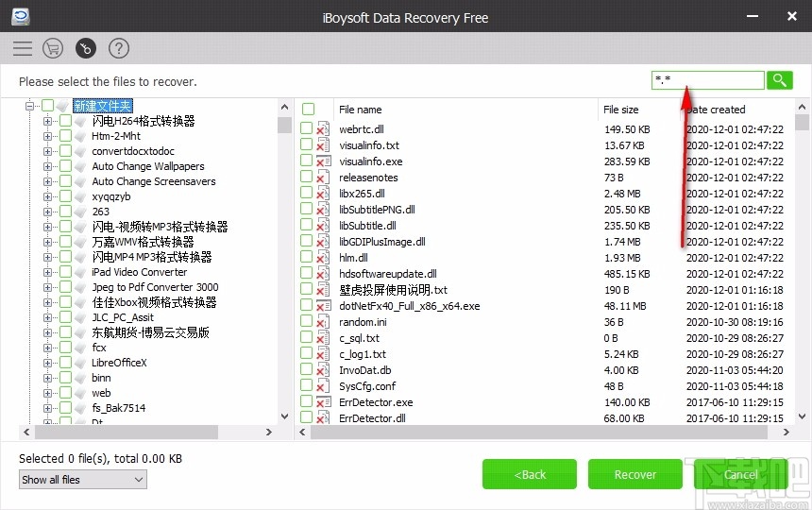The image size is (812, 510).
Task: Select the libGDIPlusImage.dll file name
Action: tap(382, 242)
